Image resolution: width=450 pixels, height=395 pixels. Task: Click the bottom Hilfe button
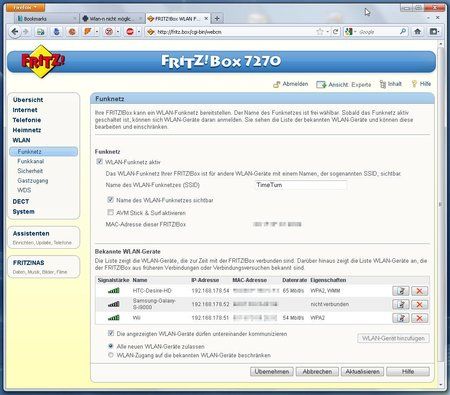tap(408, 371)
